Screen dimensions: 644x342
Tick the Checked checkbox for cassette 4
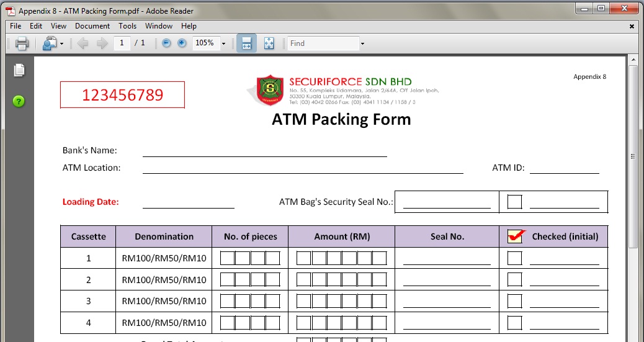click(x=514, y=323)
